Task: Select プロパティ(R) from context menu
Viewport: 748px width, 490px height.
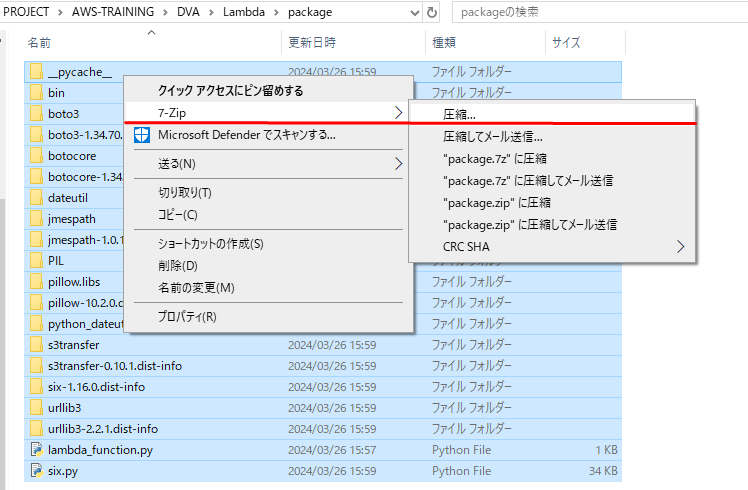Action: tap(187, 316)
